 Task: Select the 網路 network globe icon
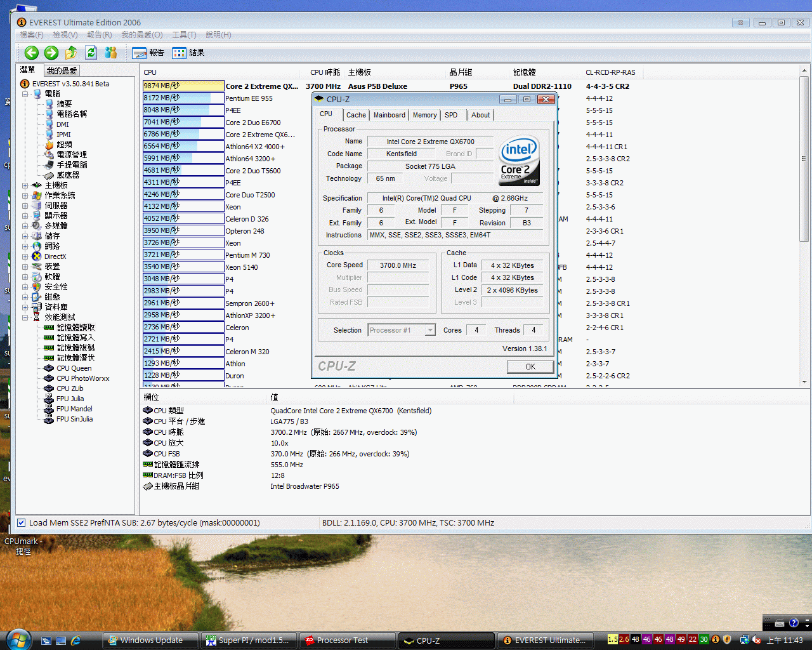pos(37,246)
